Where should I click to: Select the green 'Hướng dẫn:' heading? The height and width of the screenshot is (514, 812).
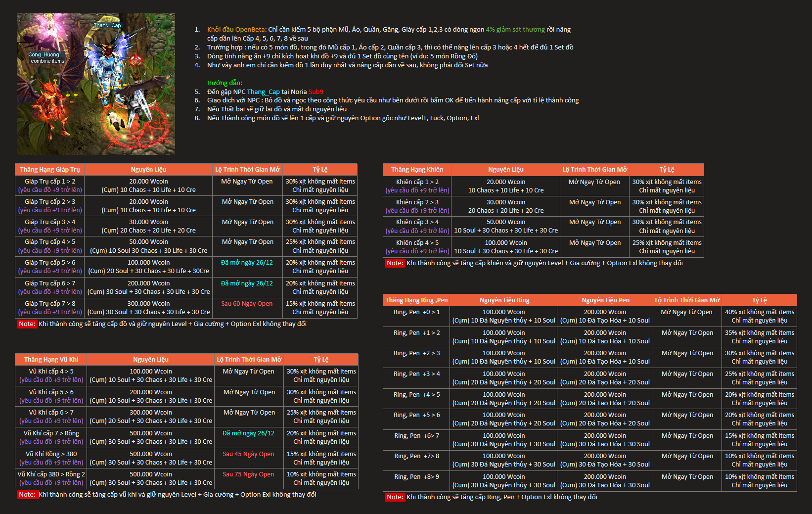225,83
